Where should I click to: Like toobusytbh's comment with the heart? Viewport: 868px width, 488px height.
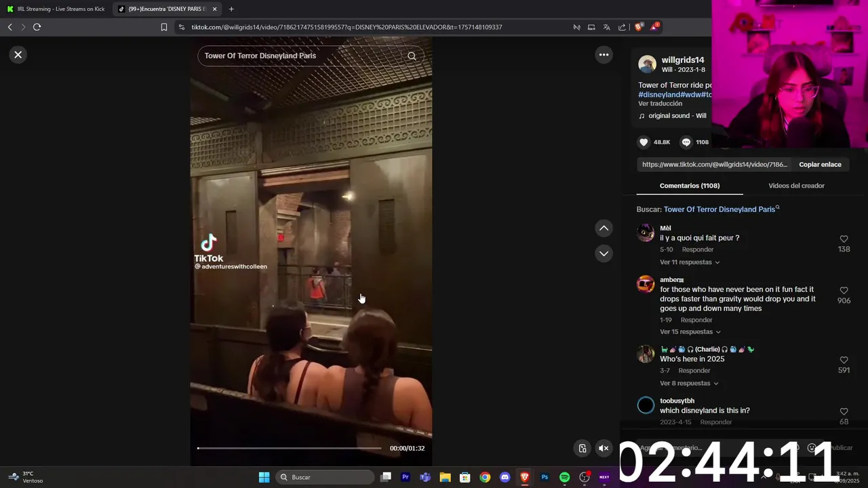(x=844, y=411)
